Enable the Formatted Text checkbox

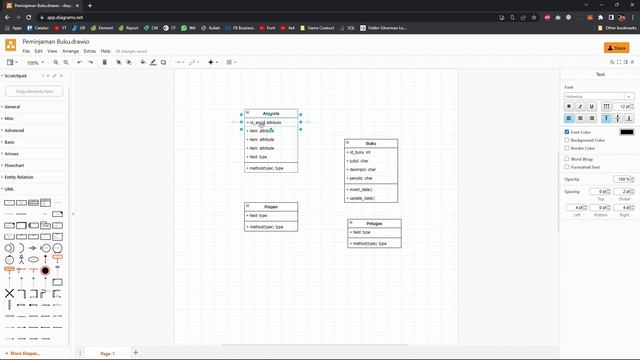coord(567,167)
